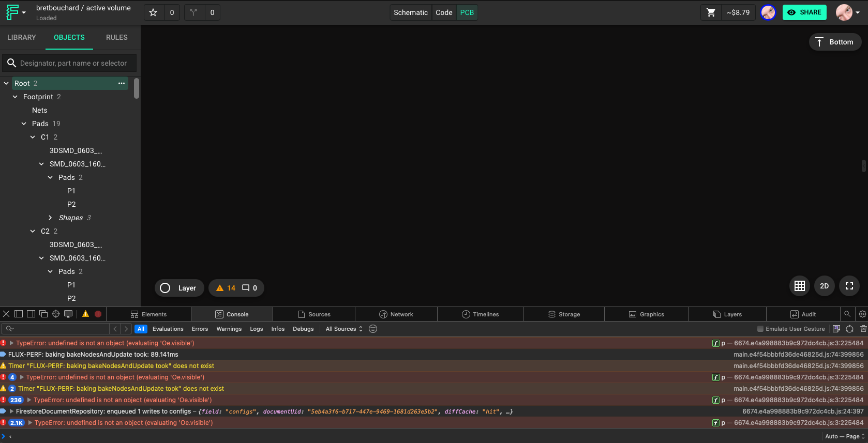Switch to the RULES tab
This screenshot has height=443, width=868.
[x=117, y=37]
